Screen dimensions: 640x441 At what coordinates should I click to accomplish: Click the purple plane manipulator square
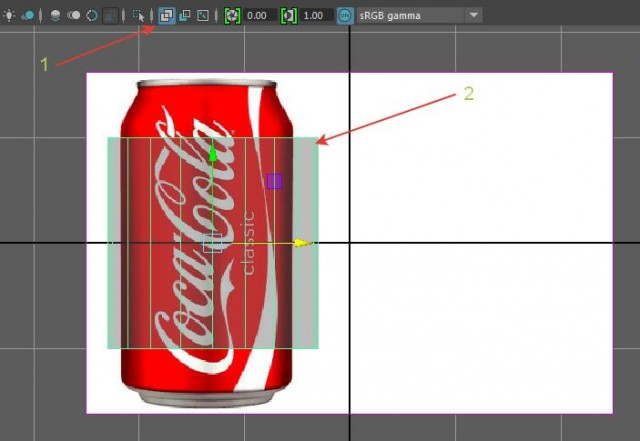coord(274,181)
